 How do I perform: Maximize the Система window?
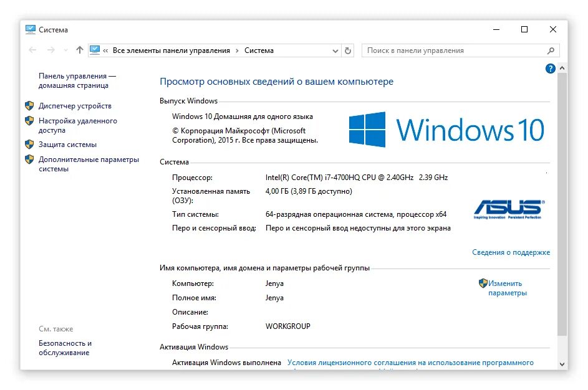pos(524,29)
